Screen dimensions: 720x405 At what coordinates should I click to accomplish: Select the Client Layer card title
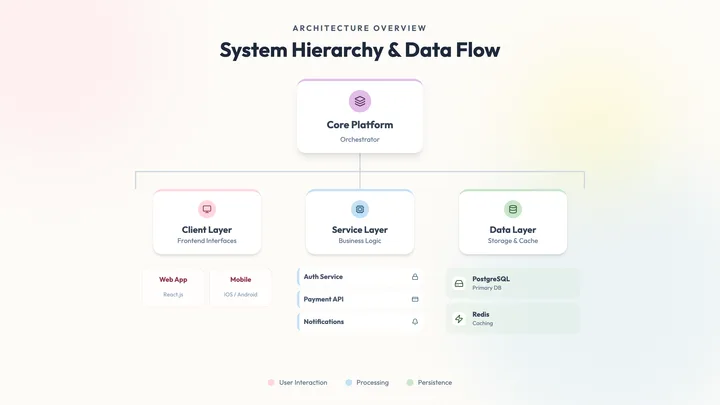(x=207, y=230)
